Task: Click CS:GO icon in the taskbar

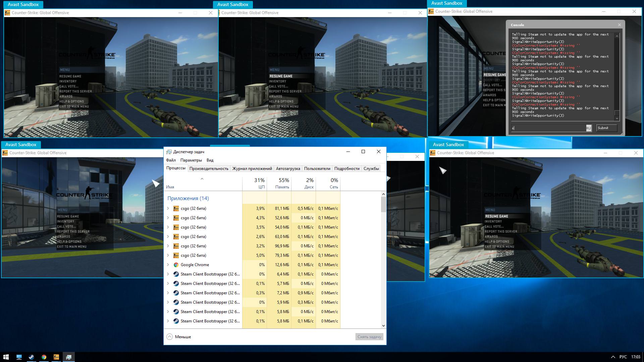Action: (56, 357)
